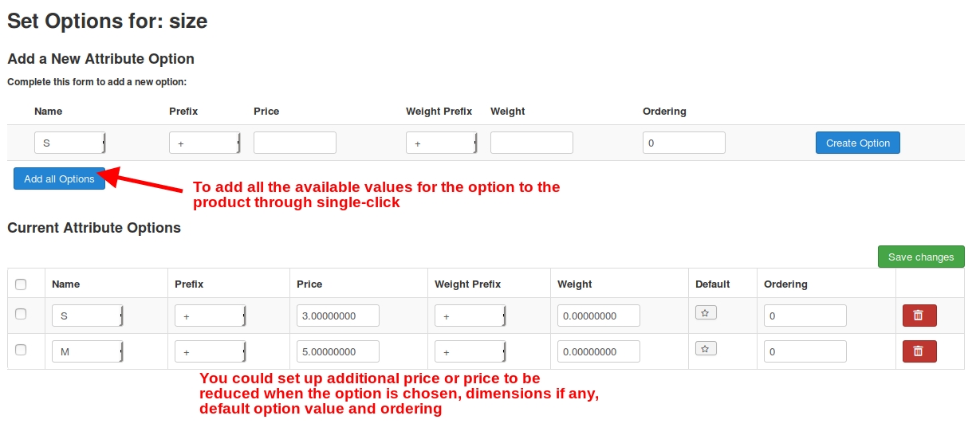Focus the Price field in new option form
The width and height of the screenshot is (980, 447).
pyautogui.click(x=295, y=143)
